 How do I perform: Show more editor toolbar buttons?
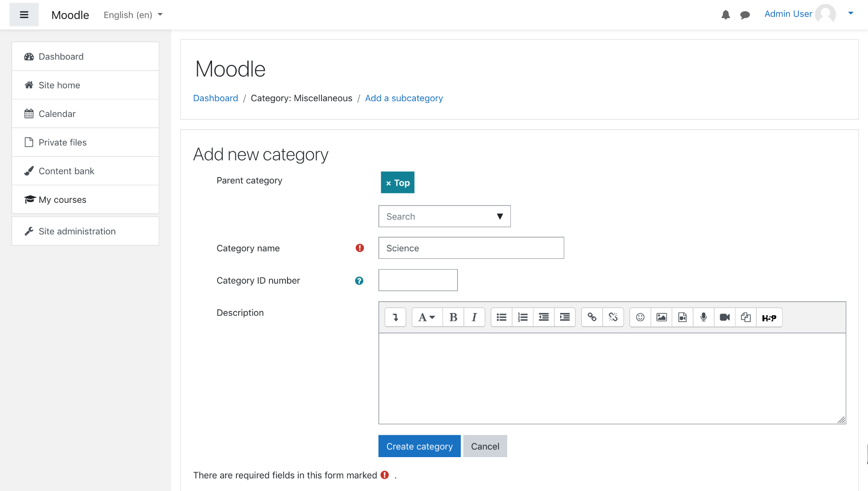(396, 318)
